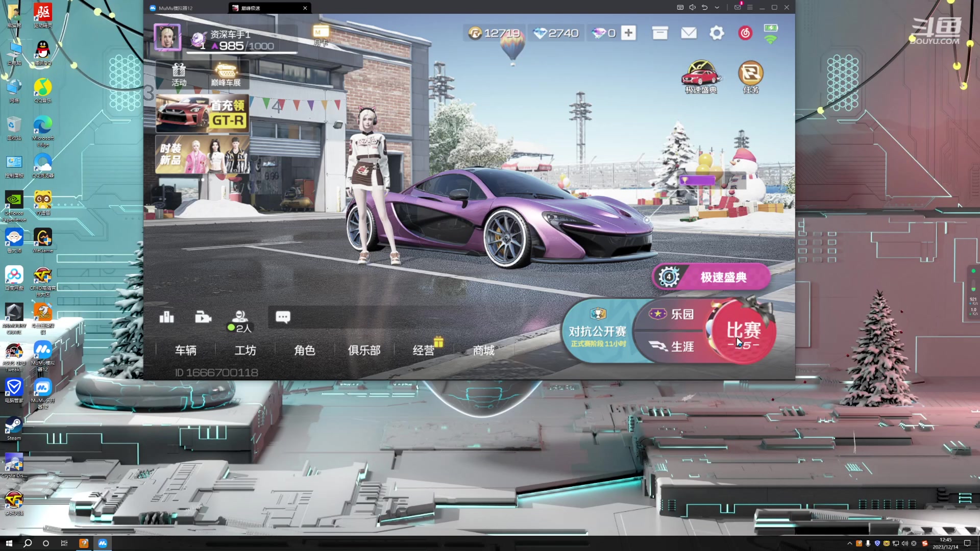Switch to the 车辆 vehicles tab
Image resolution: width=980 pixels, height=551 pixels.
[186, 350]
